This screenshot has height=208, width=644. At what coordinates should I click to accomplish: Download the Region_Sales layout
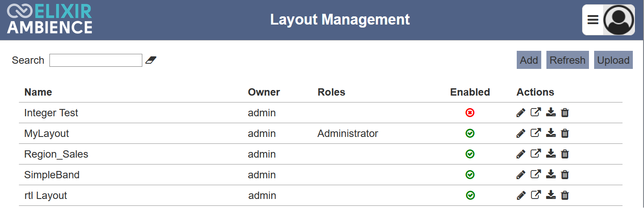point(551,154)
